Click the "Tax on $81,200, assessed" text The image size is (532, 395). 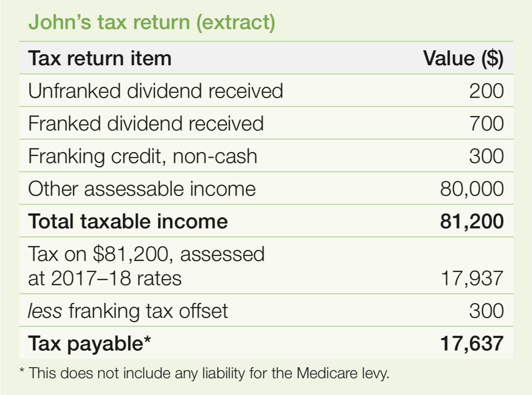pyautogui.click(x=146, y=254)
